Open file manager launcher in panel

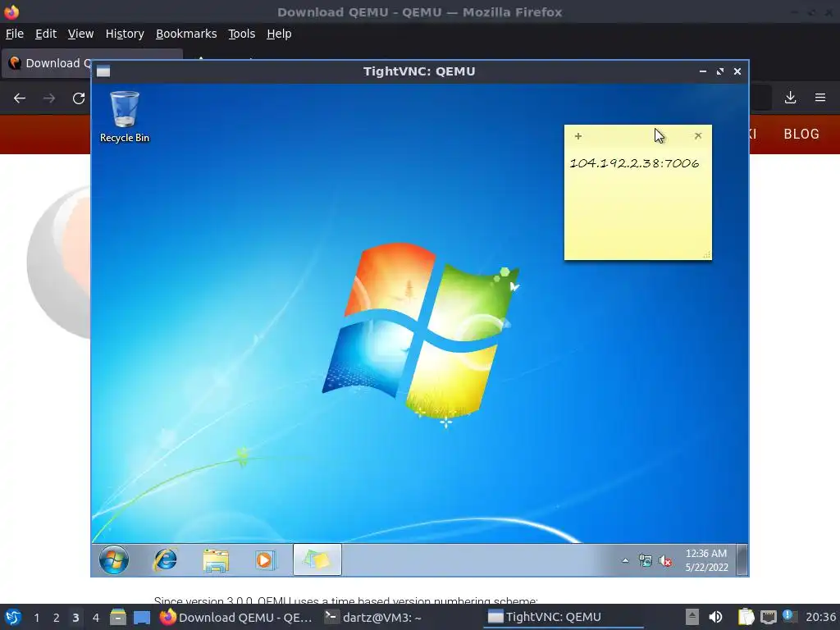118,617
